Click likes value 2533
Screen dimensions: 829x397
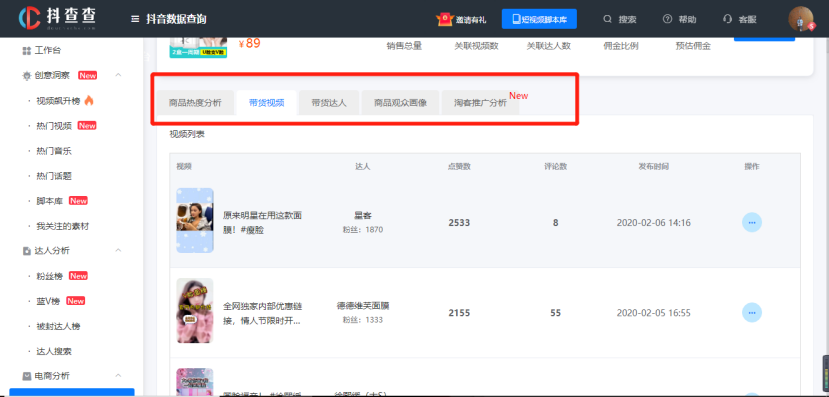pos(459,223)
